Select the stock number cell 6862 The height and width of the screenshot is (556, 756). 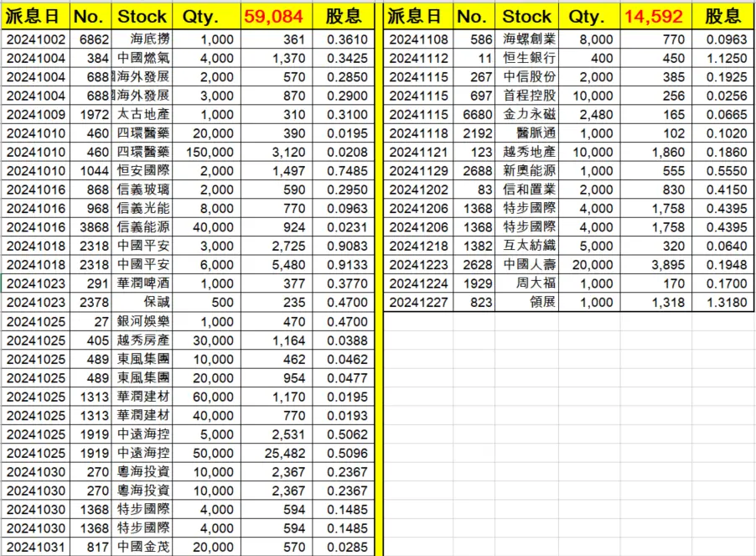[x=91, y=39]
